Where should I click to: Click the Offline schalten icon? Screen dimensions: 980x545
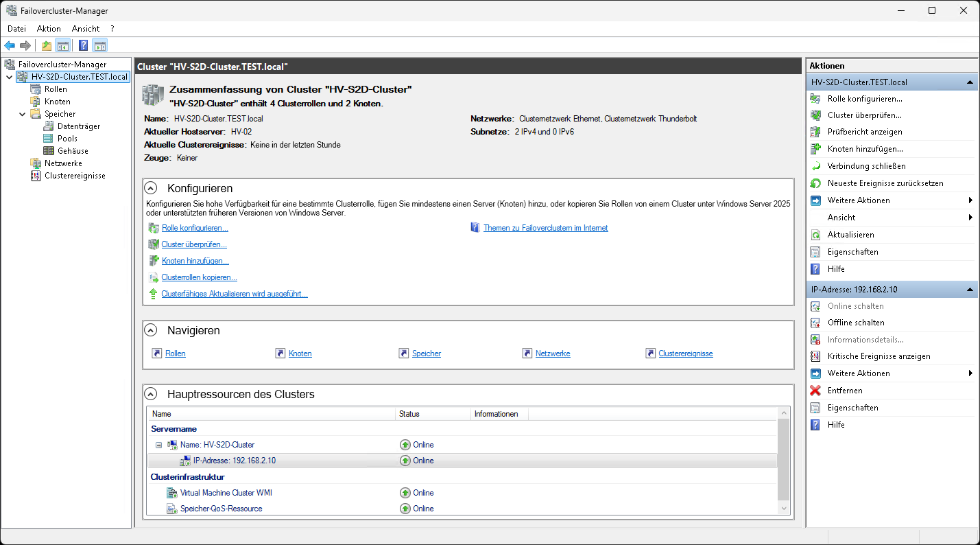click(x=815, y=323)
